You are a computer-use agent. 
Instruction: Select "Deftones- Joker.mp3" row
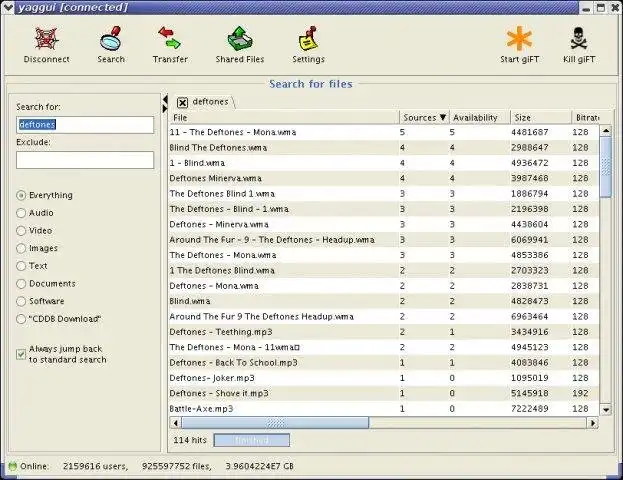click(x=384, y=378)
